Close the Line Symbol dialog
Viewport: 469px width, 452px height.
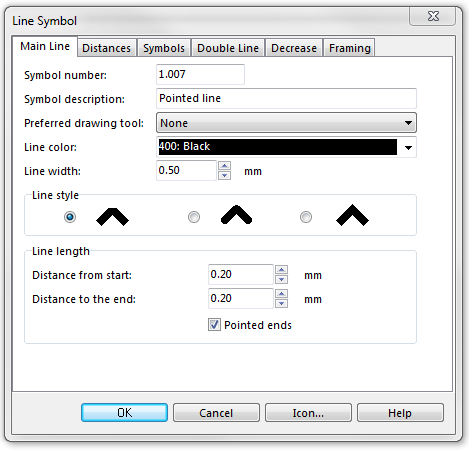pyautogui.click(x=432, y=16)
